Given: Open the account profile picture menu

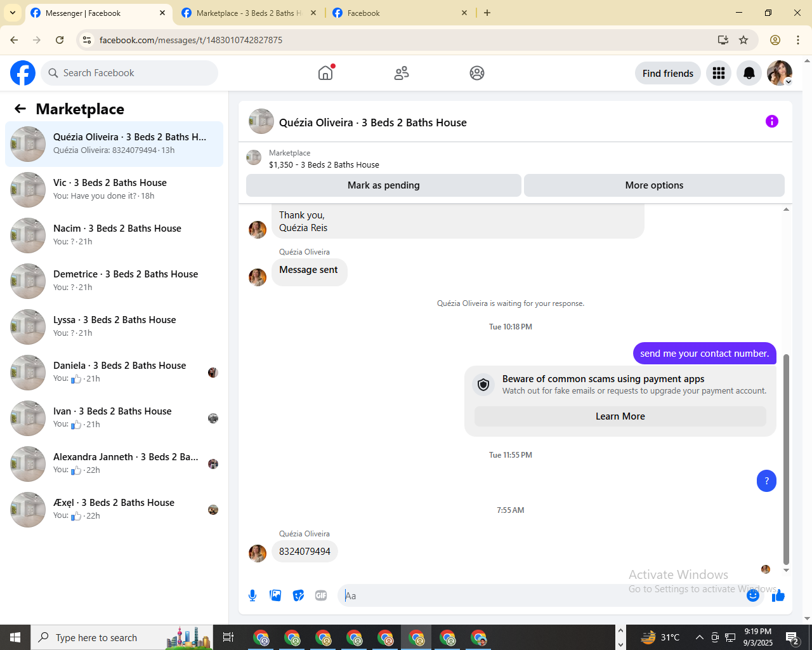Looking at the screenshot, I should (x=780, y=74).
